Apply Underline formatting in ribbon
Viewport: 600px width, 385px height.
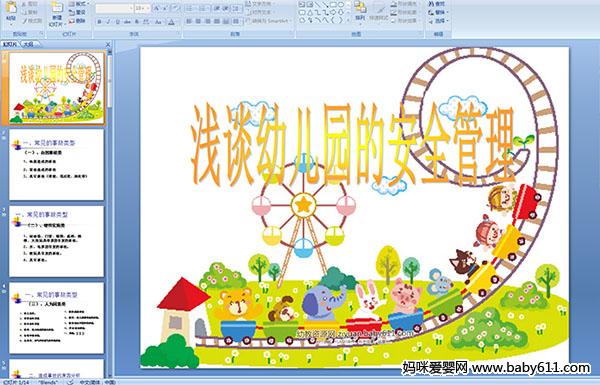point(117,22)
